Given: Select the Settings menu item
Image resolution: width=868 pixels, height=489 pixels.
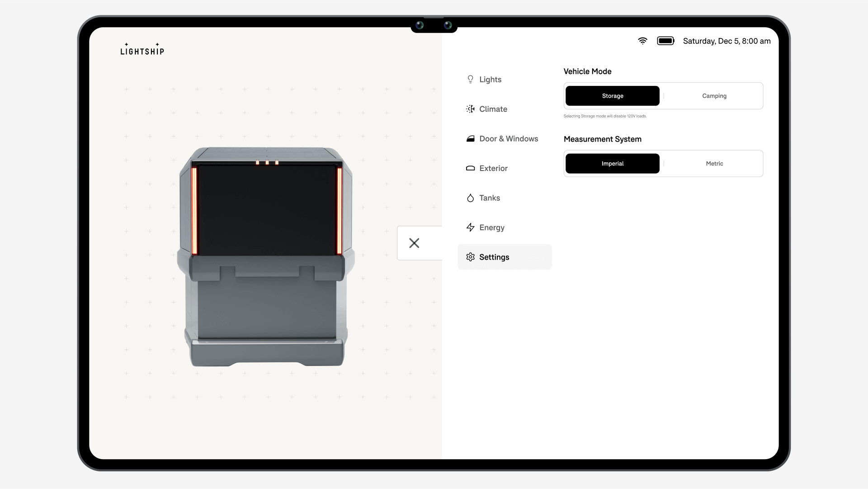Looking at the screenshot, I should 505,257.
